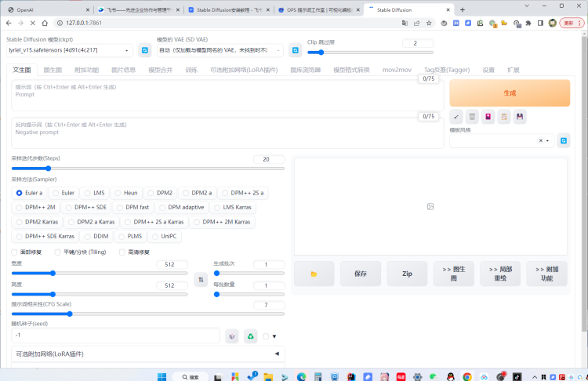Viewport: 588px width, 381px height.
Task: Share this page icon in address bar
Action: 416,23
